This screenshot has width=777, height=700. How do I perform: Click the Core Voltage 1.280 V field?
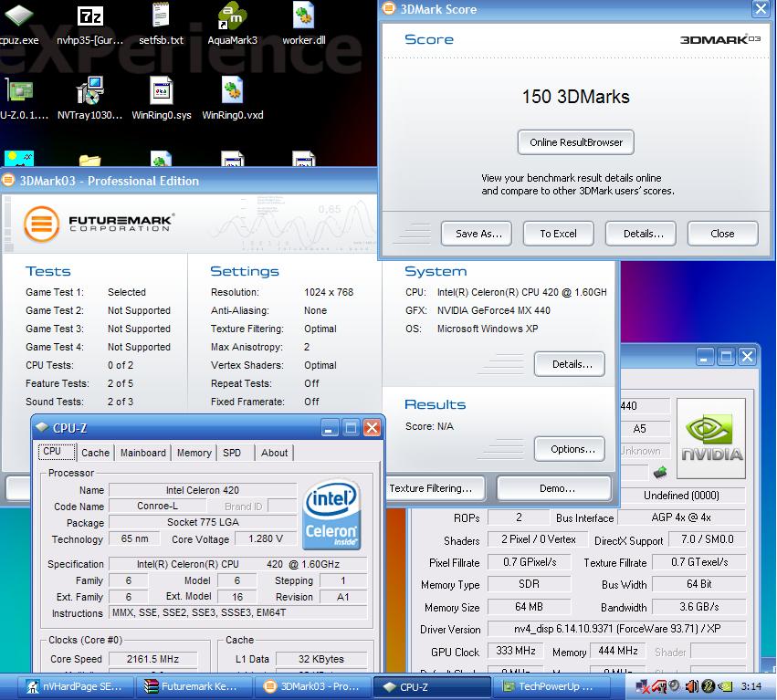click(266, 538)
